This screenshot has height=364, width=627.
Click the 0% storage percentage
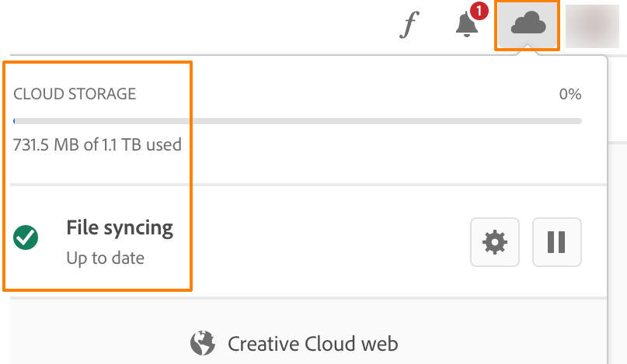(570, 94)
